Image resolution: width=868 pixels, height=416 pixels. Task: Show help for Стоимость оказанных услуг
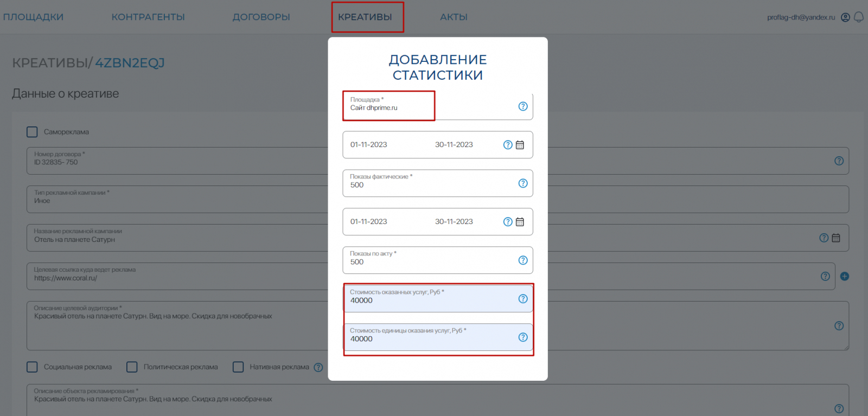point(523,299)
